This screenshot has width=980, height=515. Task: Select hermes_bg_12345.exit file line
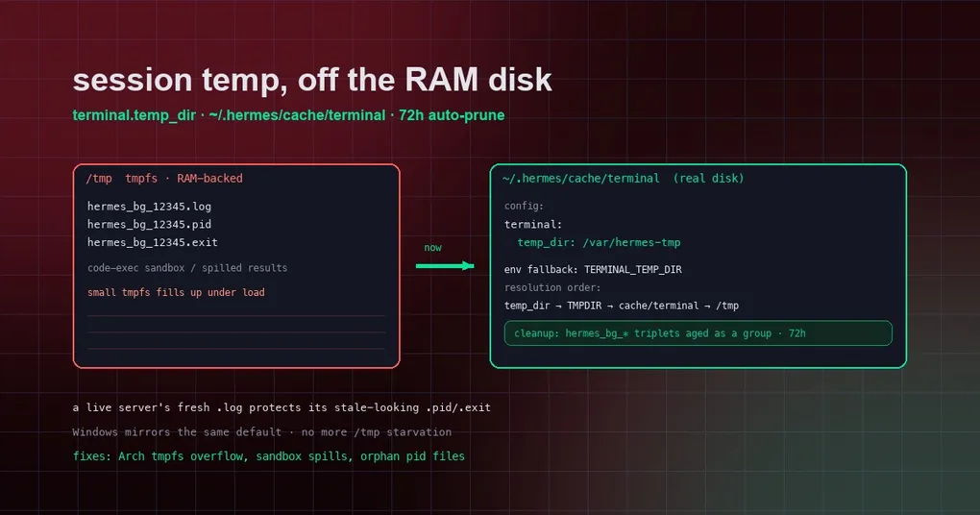tap(153, 242)
